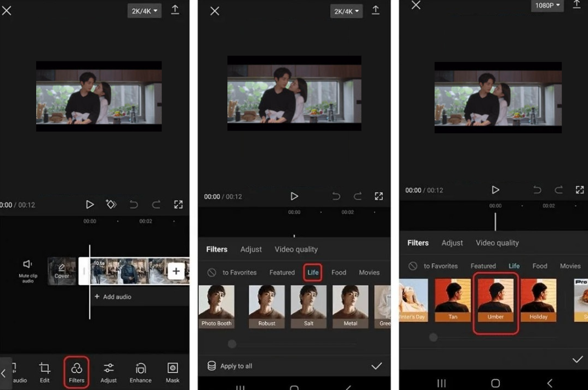The height and width of the screenshot is (390, 588).
Task: Tap the export icon beside 1080P
Action: pyautogui.click(x=576, y=4)
